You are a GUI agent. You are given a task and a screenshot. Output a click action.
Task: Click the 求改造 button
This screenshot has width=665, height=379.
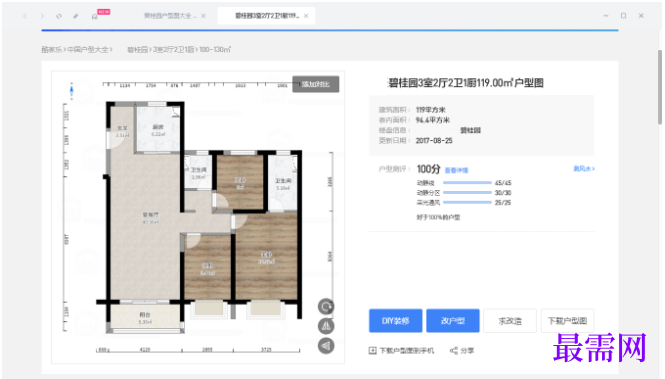click(510, 320)
